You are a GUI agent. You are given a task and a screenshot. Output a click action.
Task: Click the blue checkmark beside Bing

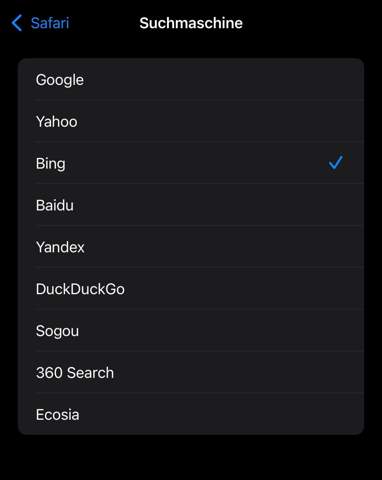coord(335,163)
